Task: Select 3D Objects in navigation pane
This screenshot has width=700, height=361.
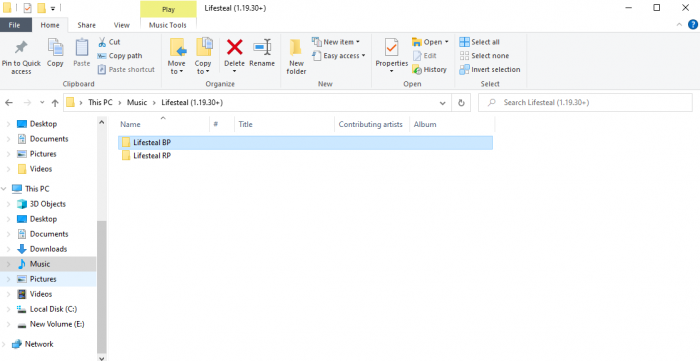Action: (48, 204)
